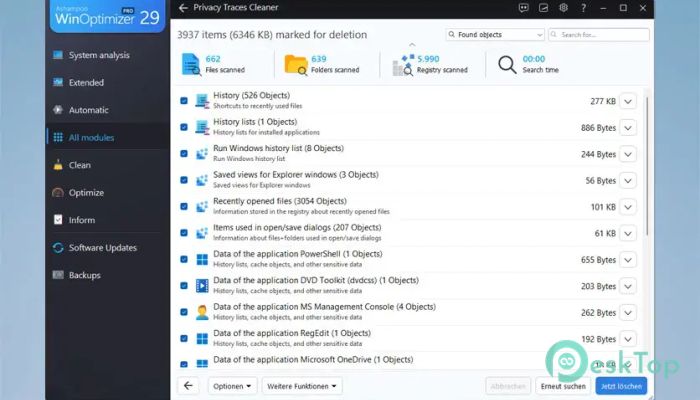Expand the MS Management Console row
The width and height of the screenshot is (700, 400).
click(628, 312)
